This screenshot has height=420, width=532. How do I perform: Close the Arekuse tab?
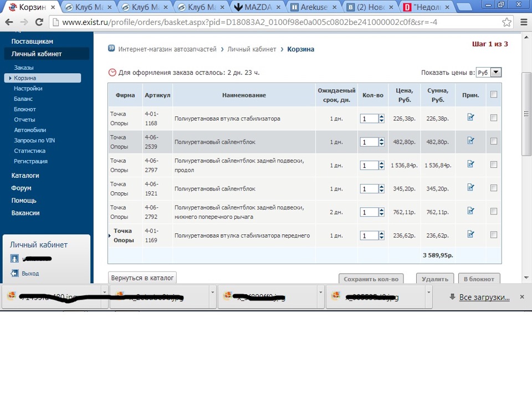click(335, 7)
